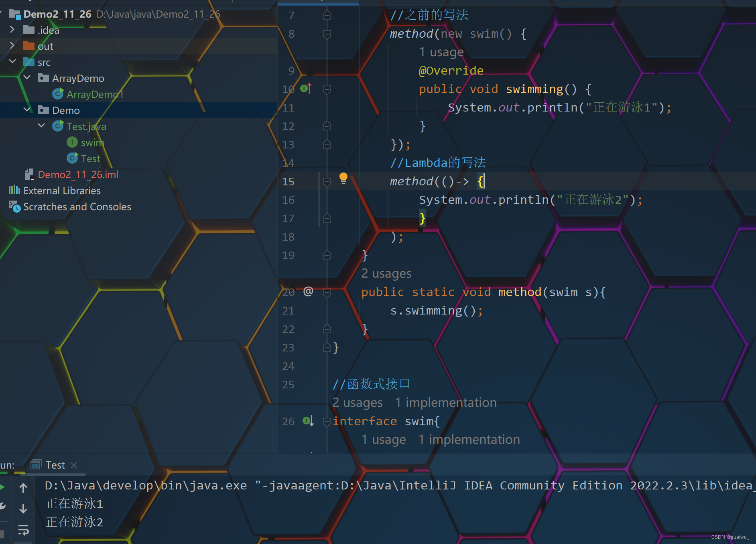Click the implementation arrow icon beside interface swim
Image resolution: width=756 pixels, height=544 pixels.
[307, 420]
